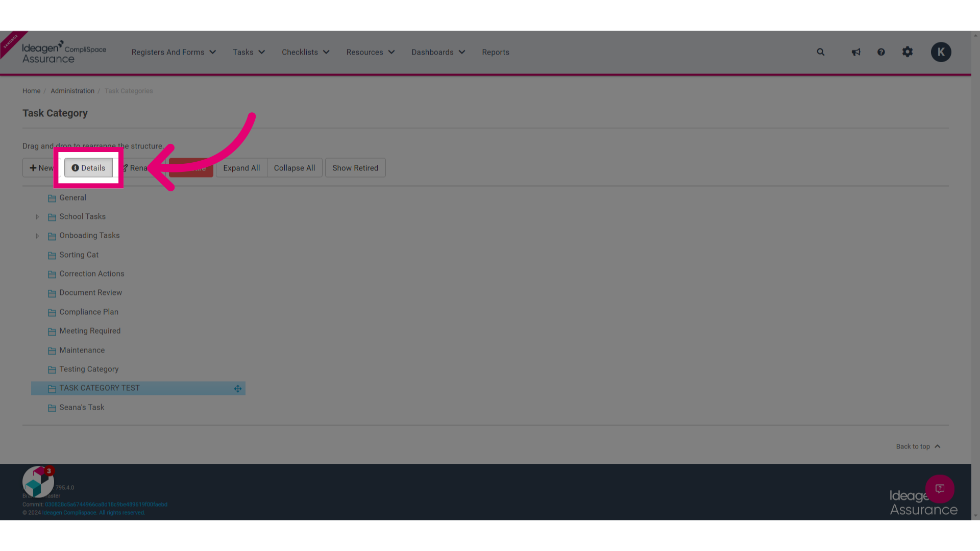The image size is (980, 551).
Task: Click the folder icon beside School Tasks
Action: point(52,217)
